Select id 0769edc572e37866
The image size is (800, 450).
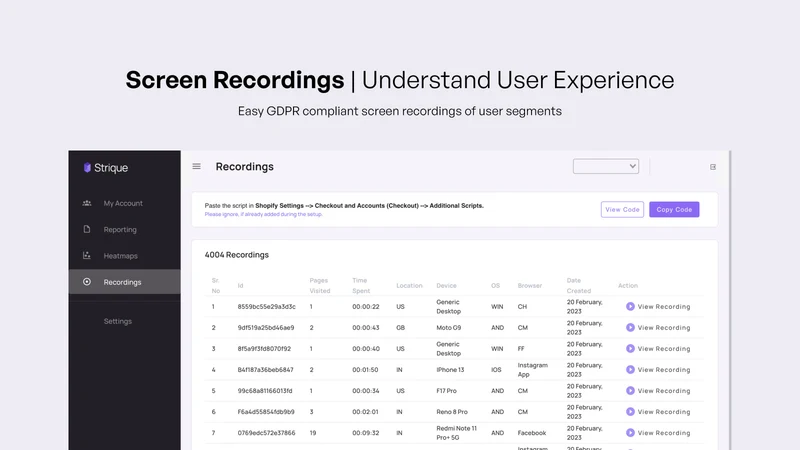click(266, 433)
